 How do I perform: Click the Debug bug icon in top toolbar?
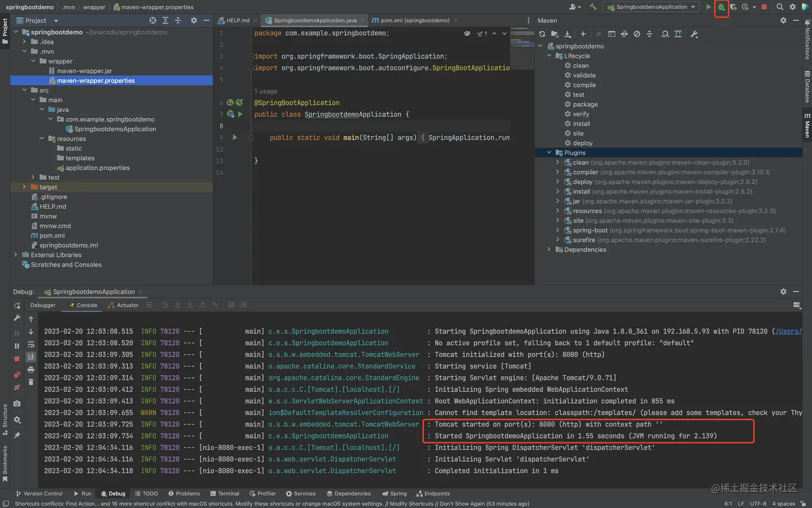point(721,7)
